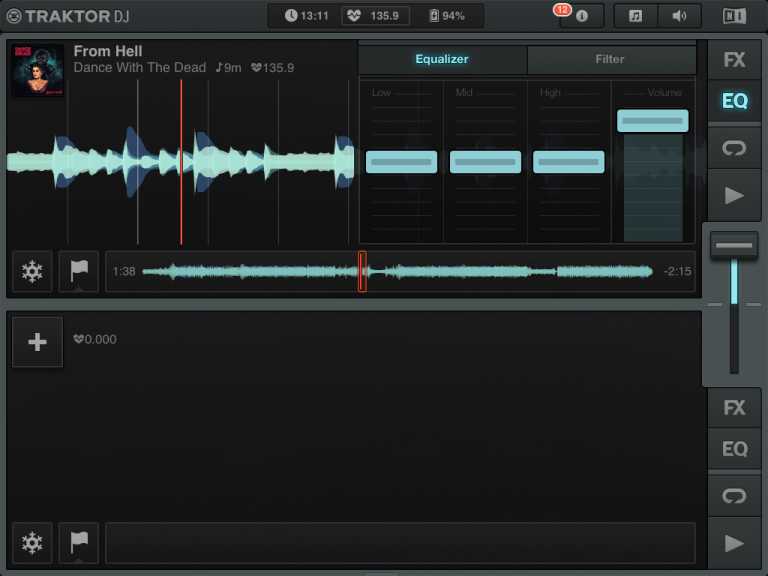This screenshot has height=576, width=768.
Task: Click the large deck A waveform display
Action: point(181,163)
